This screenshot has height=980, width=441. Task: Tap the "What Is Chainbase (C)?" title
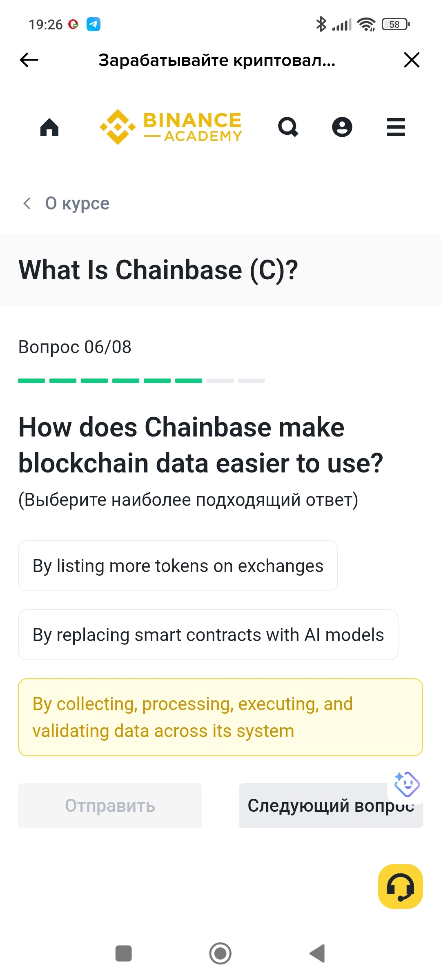pos(158,270)
